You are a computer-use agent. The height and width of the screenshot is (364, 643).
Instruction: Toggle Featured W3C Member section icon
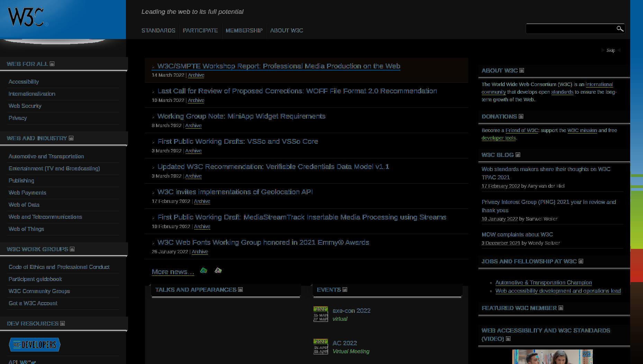[561, 308]
